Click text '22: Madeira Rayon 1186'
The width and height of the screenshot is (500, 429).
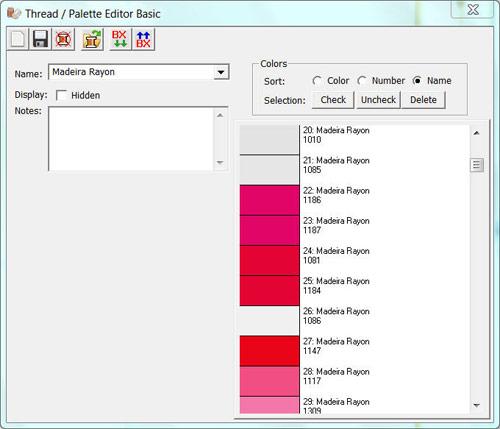336,195
